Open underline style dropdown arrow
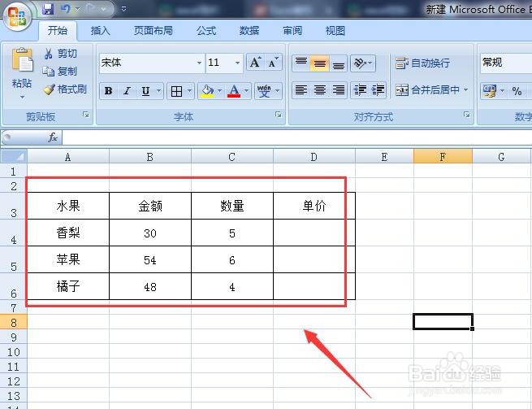The height and width of the screenshot is (409, 532). click(158, 91)
